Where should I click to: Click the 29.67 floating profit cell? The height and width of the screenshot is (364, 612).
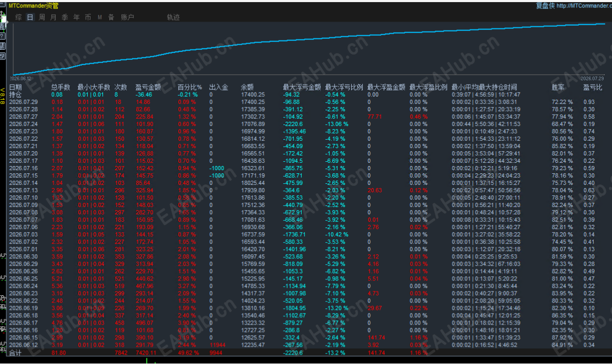coord(375,308)
